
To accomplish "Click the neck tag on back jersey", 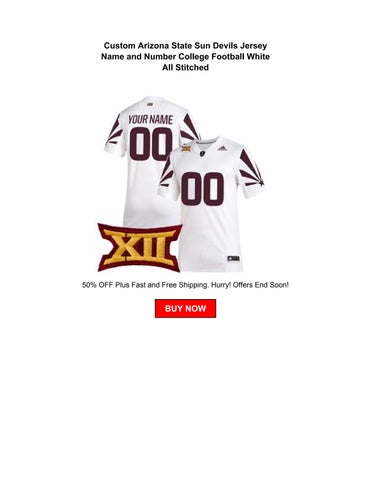I will 150,104.
